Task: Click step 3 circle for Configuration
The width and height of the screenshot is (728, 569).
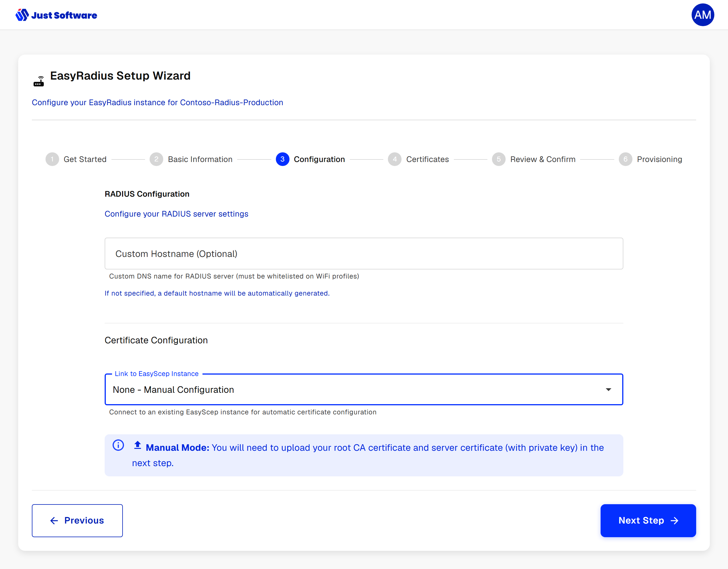Action: 282,159
